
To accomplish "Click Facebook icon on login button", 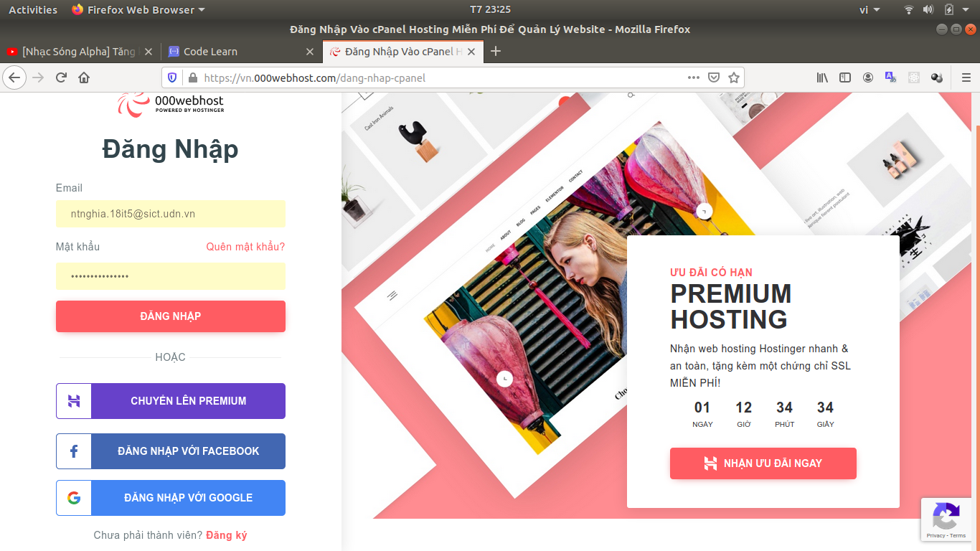I will [74, 451].
